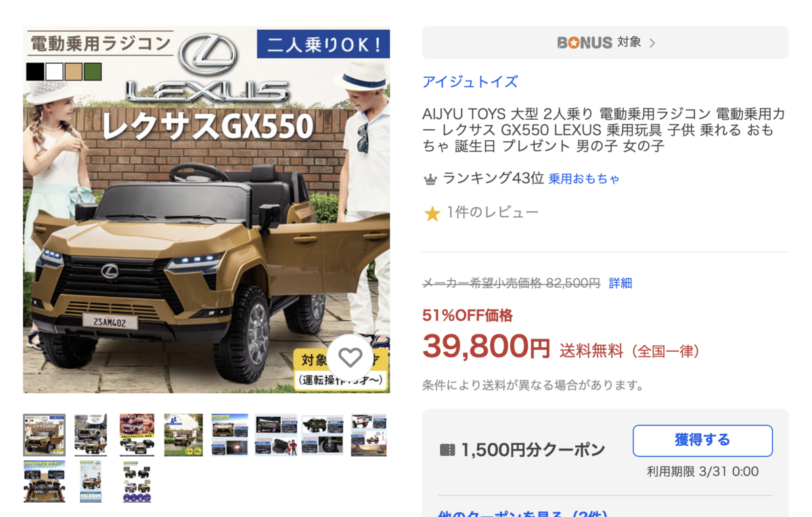This screenshot has height=517, width=812.
Task: Select the fourth product thumbnail
Action: coord(183,435)
